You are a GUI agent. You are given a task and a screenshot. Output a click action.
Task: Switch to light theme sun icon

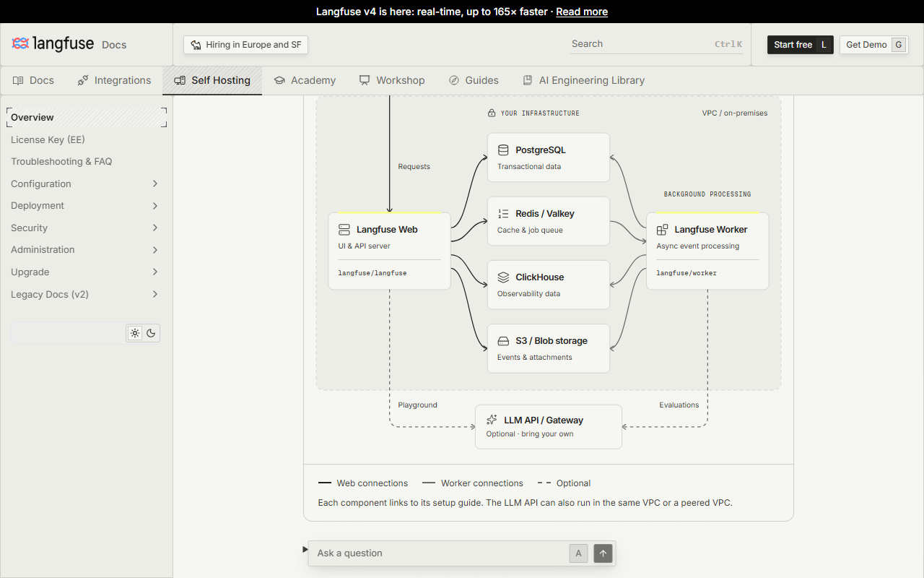point(134,333)
